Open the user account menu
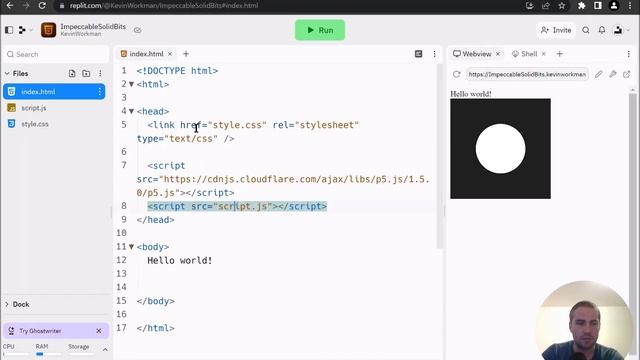This screenshot has height=360, width=640. click(621, 30)
